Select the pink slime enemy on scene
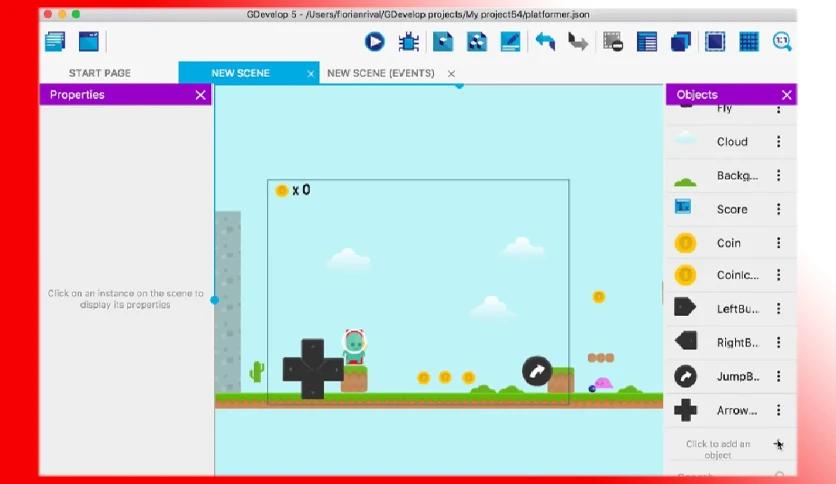Screen dimensions: 836x484 point(603,383)
